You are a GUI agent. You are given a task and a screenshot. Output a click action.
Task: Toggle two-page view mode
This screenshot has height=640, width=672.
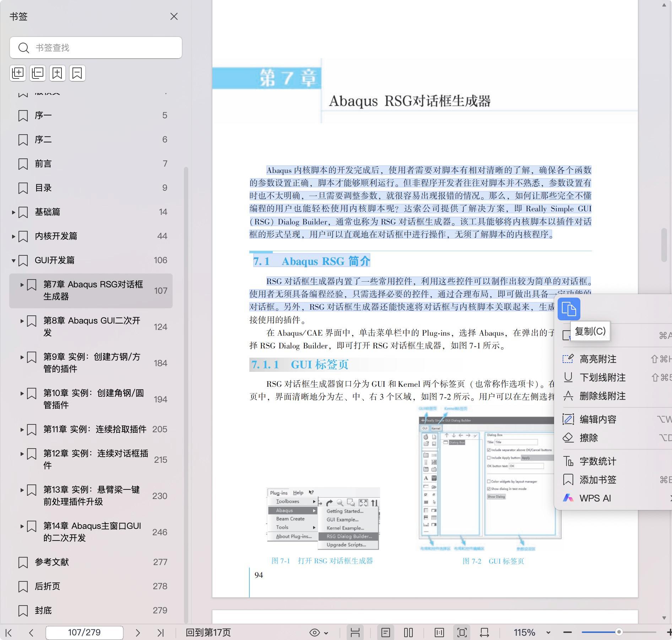[x=408, y=633]
